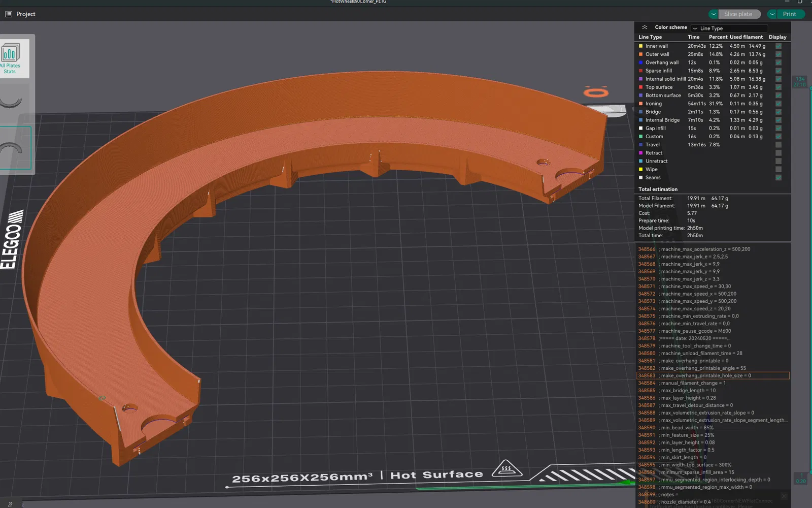
Task: Click the yellow Inner wall color swatch
Action: tap(640, 46)
